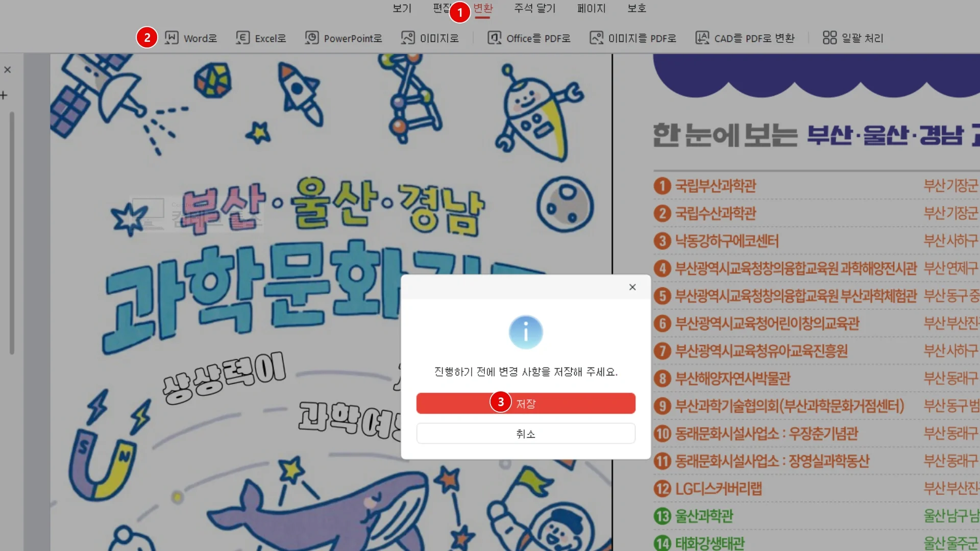The width and height of the screenshot is (980, 551).
Task: Click the text 국립수산과학관
Action: (716, 213)
